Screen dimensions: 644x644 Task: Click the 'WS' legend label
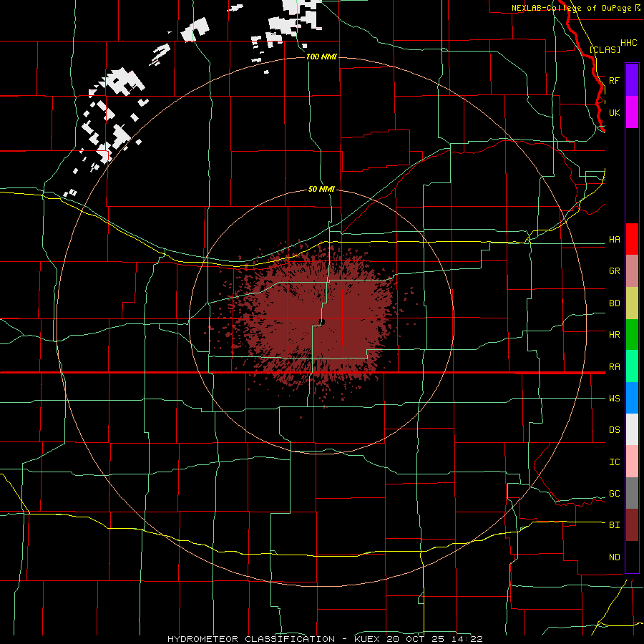(x=615, y=399)
